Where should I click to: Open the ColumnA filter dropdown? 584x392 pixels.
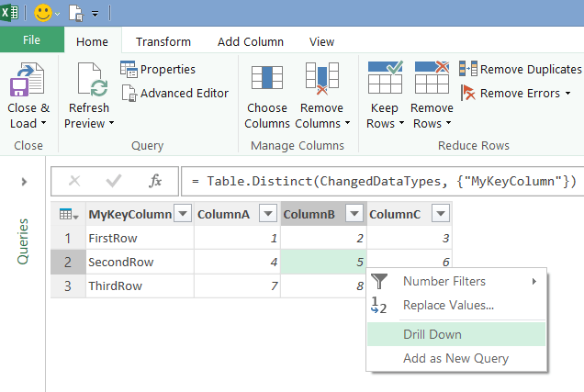(x=268, y=214)
